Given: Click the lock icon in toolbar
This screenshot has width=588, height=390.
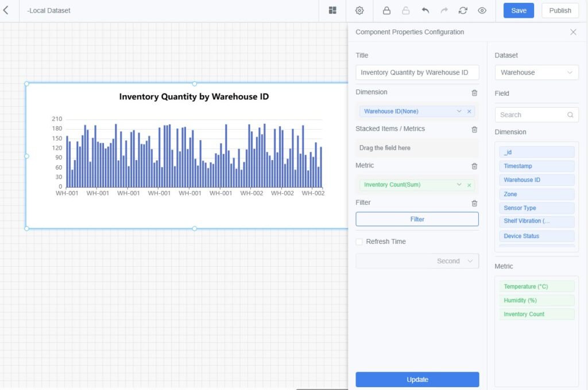Looking at the screenshot, I should (x=386, y=10).
